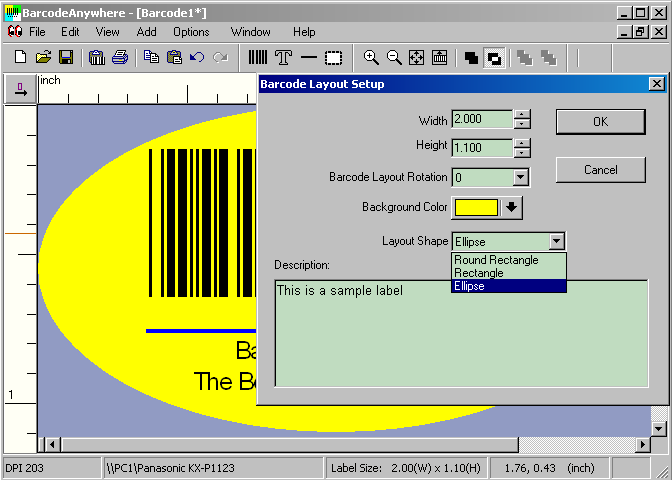
Task: Click the horizontal scrollbar right arrow
Action: coord(642,444)
